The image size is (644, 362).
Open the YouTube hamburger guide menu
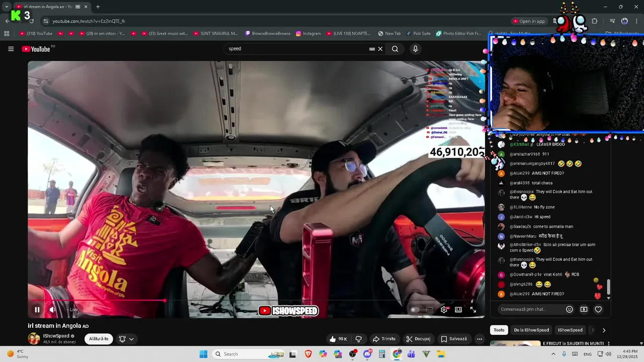(11, 49)
